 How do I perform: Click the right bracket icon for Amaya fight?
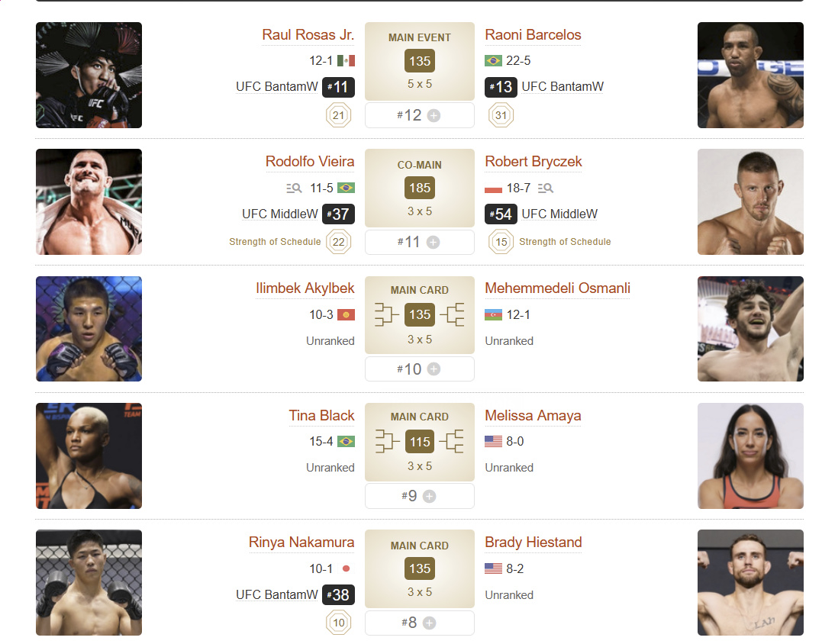[x=452, y=441]
